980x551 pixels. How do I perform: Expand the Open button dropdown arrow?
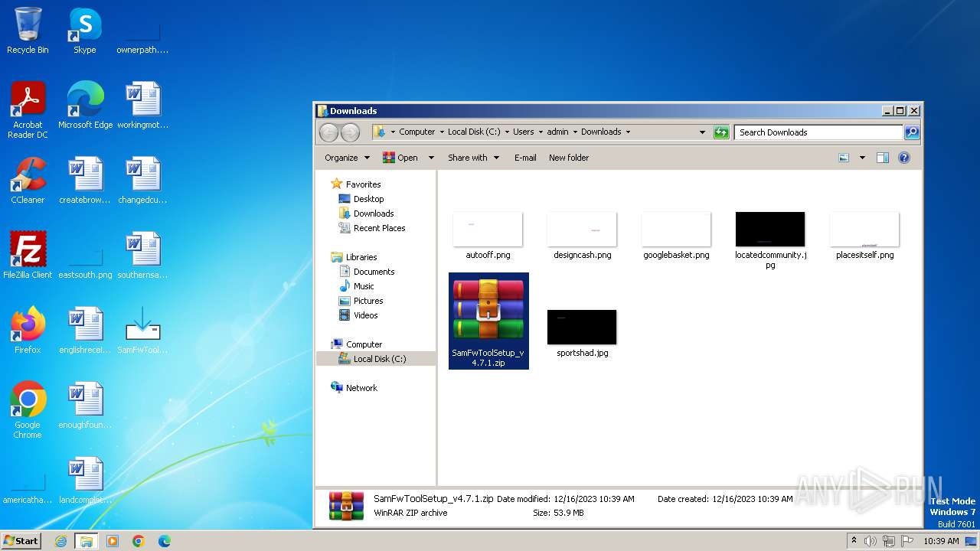(431, 158)
